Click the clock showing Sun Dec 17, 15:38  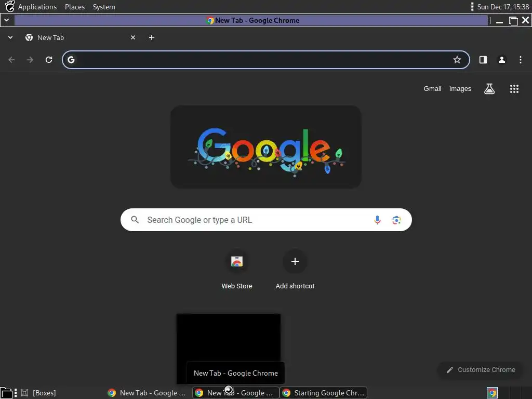tap(503, 7)
